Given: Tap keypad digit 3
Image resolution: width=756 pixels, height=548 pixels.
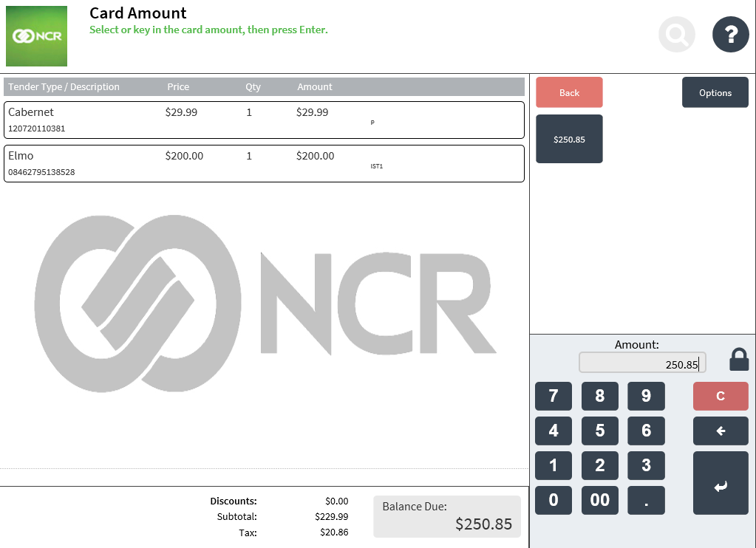Looking at the screenshot, I should (646, 465).
